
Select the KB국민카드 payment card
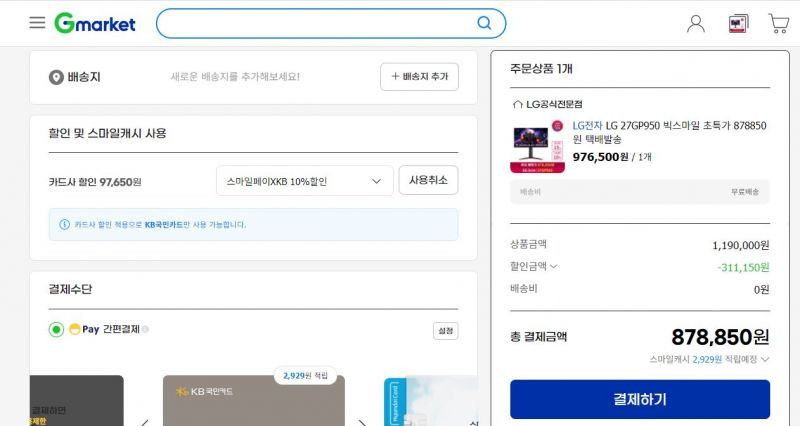(254, 400)
